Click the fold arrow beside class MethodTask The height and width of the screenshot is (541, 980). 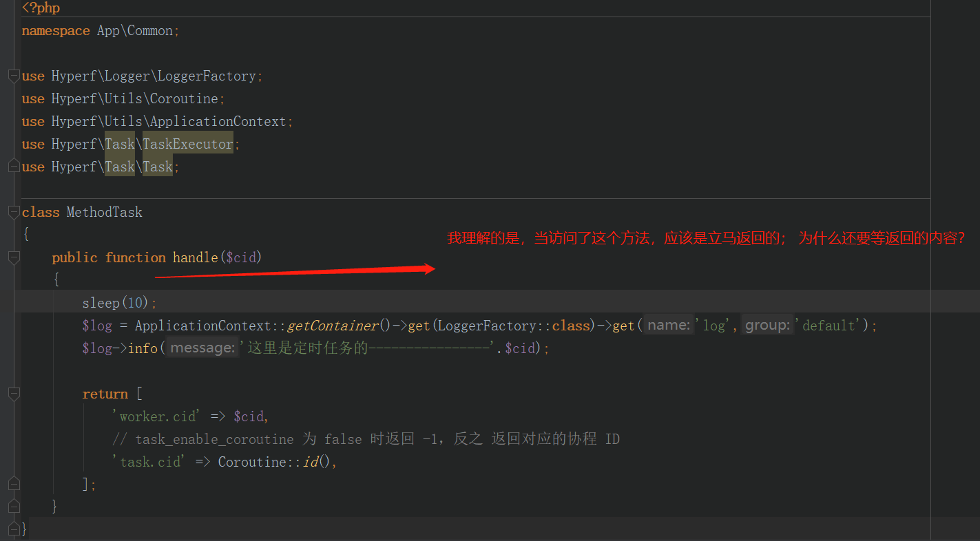click(14, 211)
